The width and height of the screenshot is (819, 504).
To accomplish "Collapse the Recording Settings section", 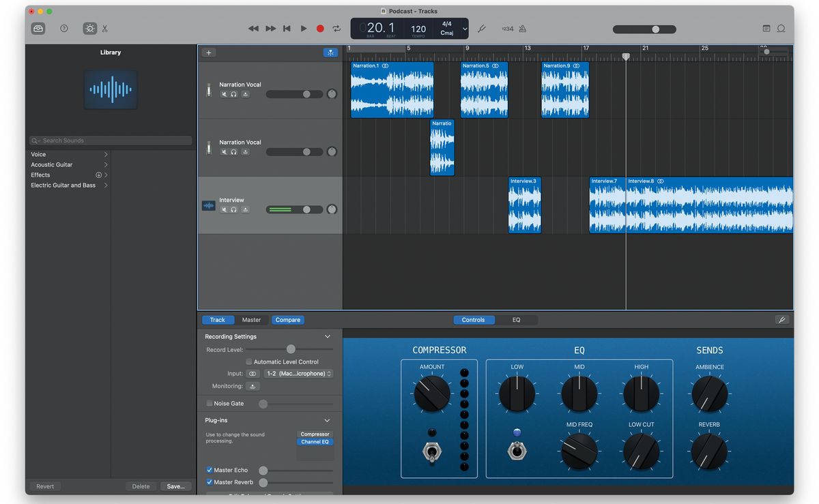I will [x=328, y=336].
